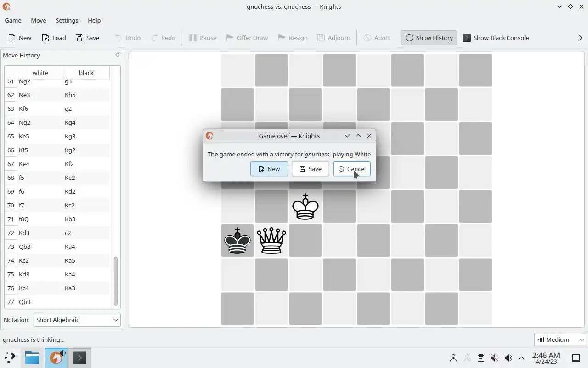Expand hidden system tray icons
The height and width of the screenshot is (368, 588).
pos(521,358)
